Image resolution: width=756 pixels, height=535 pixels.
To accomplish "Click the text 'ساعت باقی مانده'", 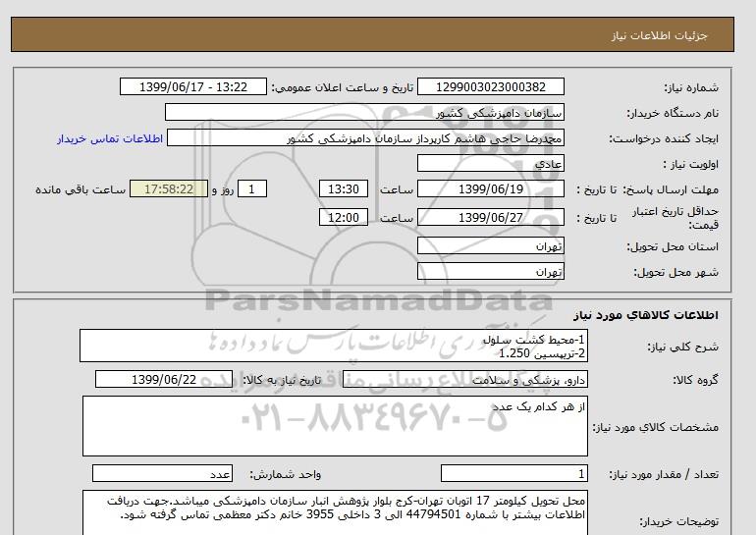I will pyautogui.click(x=81, y=189).
